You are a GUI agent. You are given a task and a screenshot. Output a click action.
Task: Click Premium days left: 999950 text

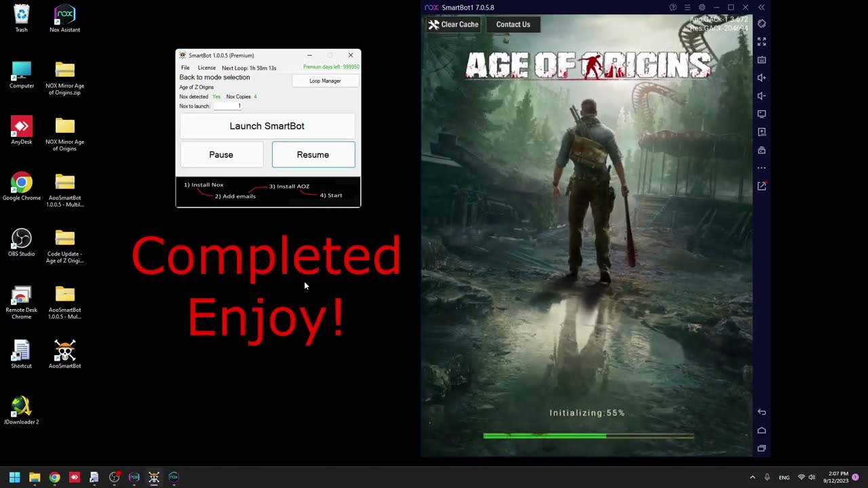click(x=331, y=67)
